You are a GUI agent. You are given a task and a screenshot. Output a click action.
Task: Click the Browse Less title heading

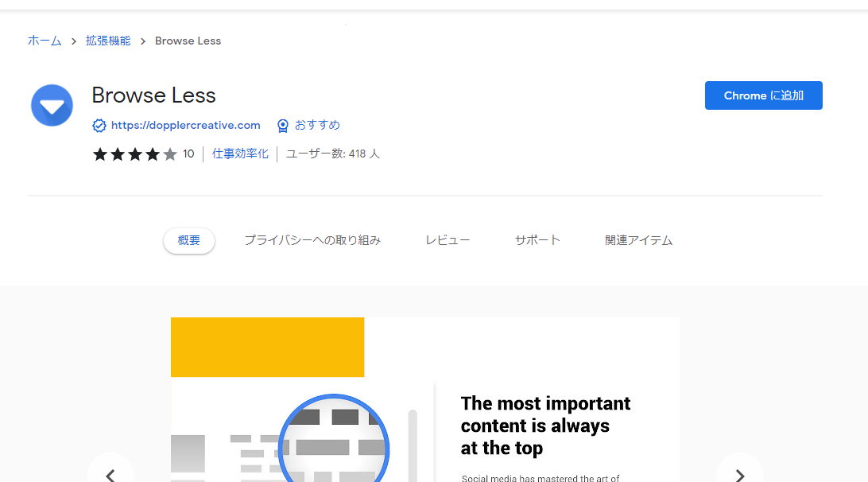pos(154,95)
